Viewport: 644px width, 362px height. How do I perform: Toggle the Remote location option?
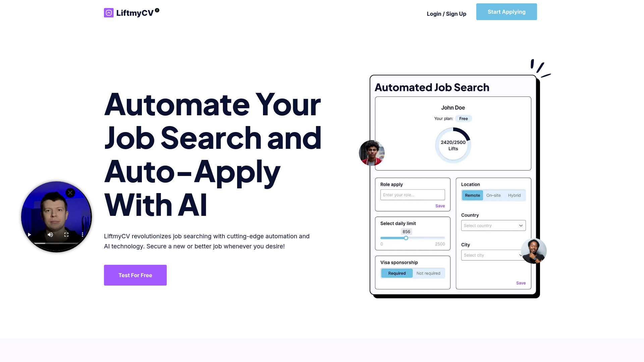(472, 195)
